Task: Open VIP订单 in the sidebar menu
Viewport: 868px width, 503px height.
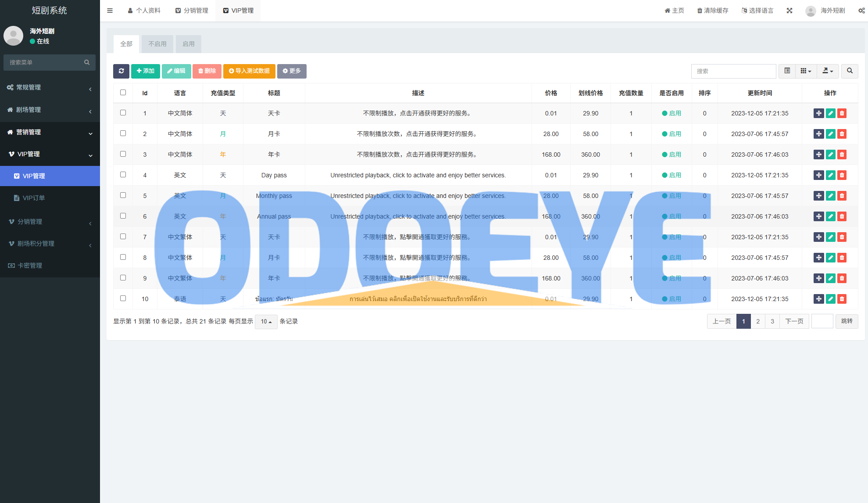Action: point(34,198)
